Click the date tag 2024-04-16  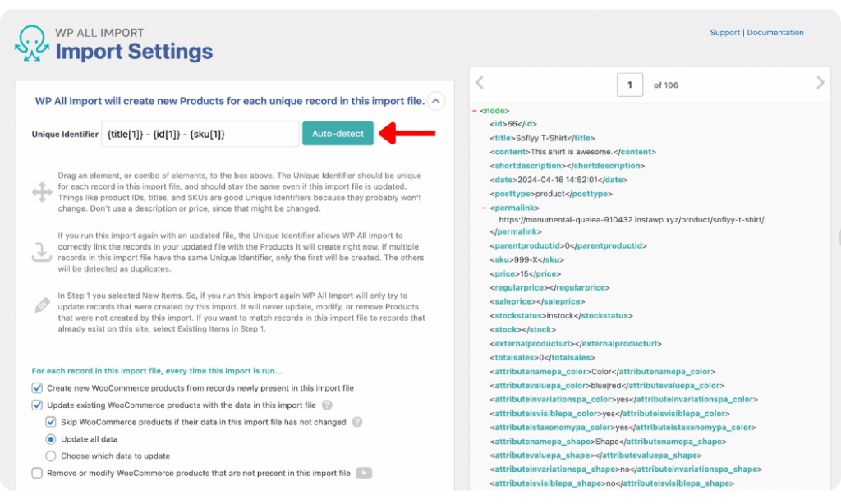click(558, 180)
